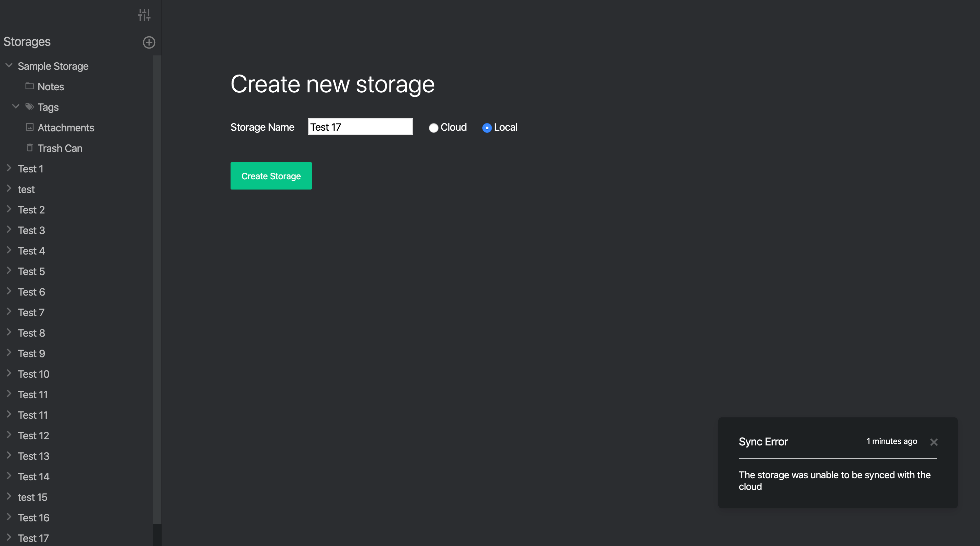
Task: Open the preferences sliders icon
Action: point(144,15)
